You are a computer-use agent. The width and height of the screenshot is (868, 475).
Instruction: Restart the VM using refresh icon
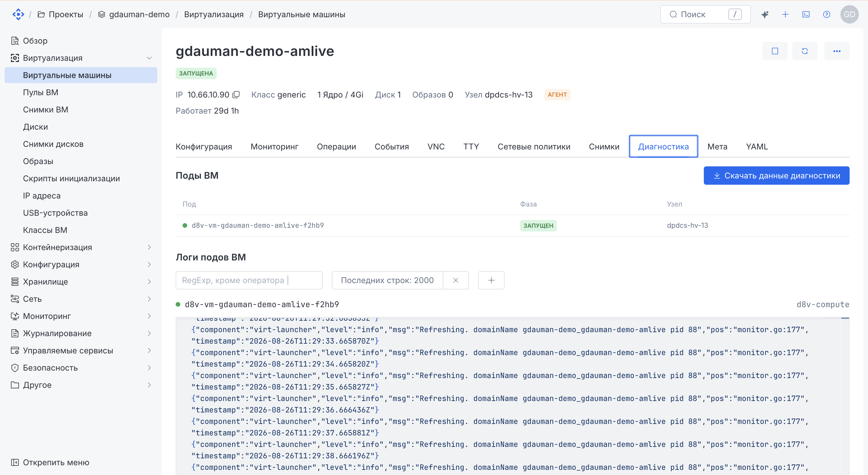click(805, 51)
